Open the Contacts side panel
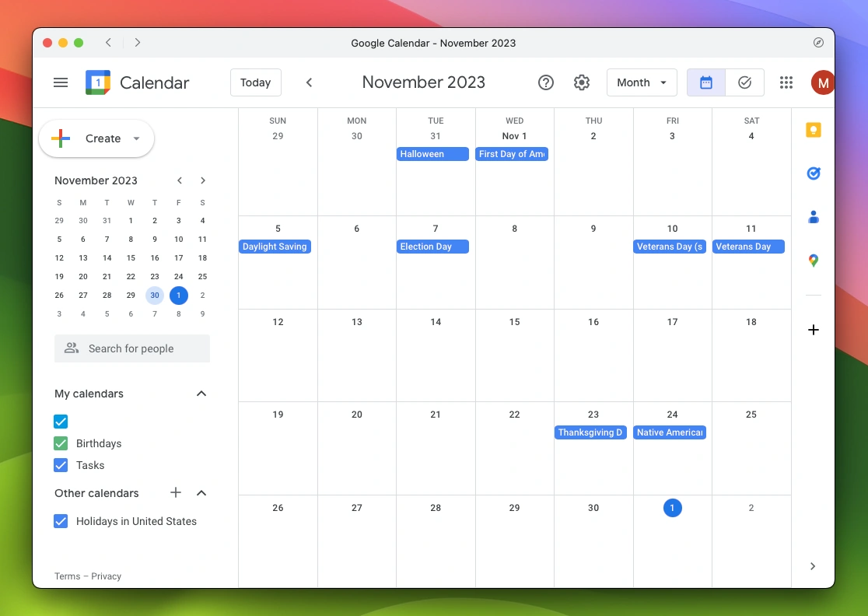 (814, 217)
